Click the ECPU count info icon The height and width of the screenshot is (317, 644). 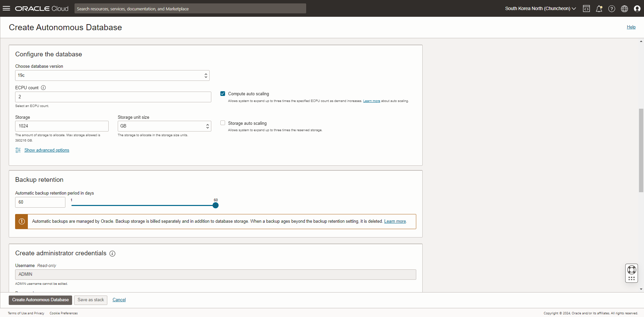(x=43, y=88)
